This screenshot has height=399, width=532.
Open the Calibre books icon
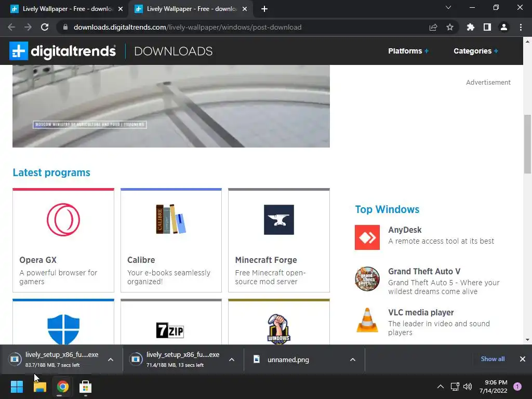point(171,219)
